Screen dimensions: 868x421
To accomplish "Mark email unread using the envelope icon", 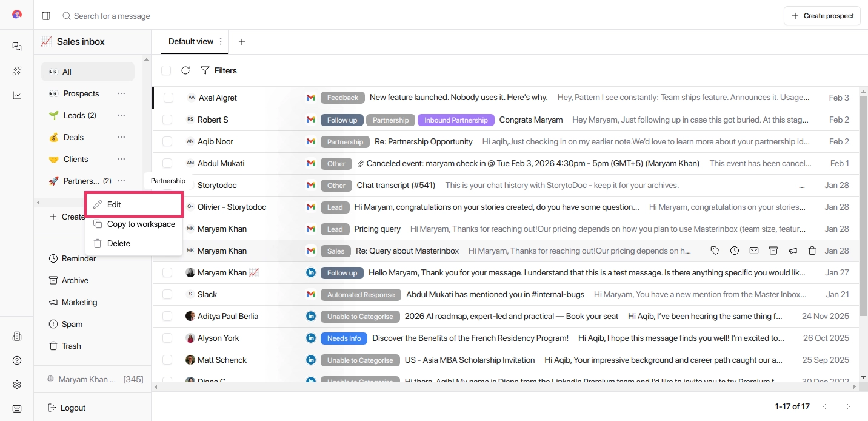I will point(754,250).
